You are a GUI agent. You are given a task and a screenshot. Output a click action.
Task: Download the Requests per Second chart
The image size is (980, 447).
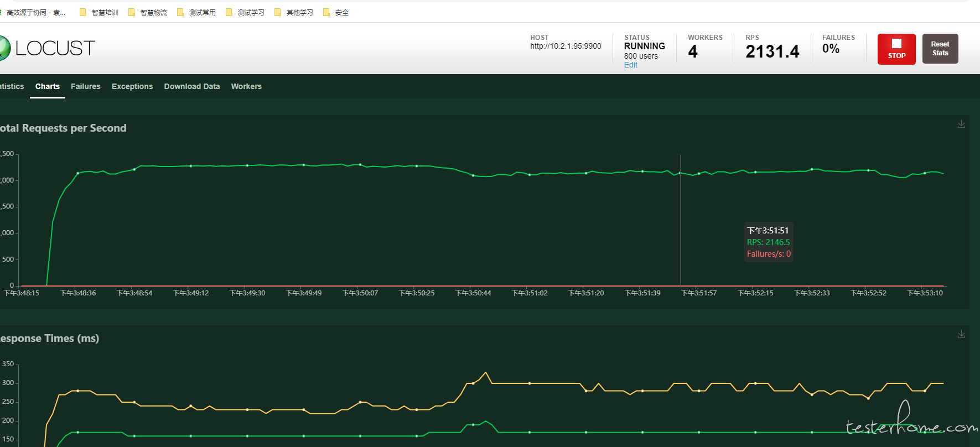point(962,124)
